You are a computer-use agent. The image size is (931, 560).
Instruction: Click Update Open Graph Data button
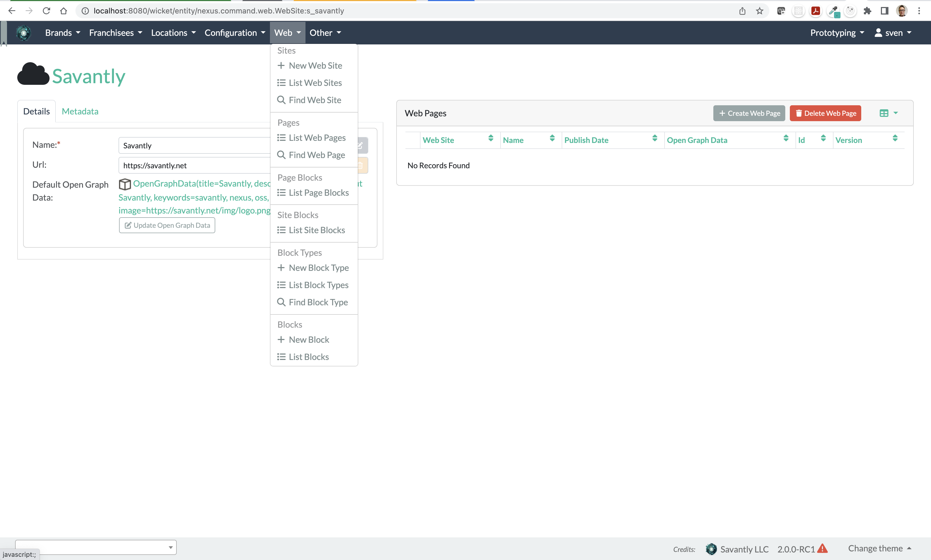167,225
